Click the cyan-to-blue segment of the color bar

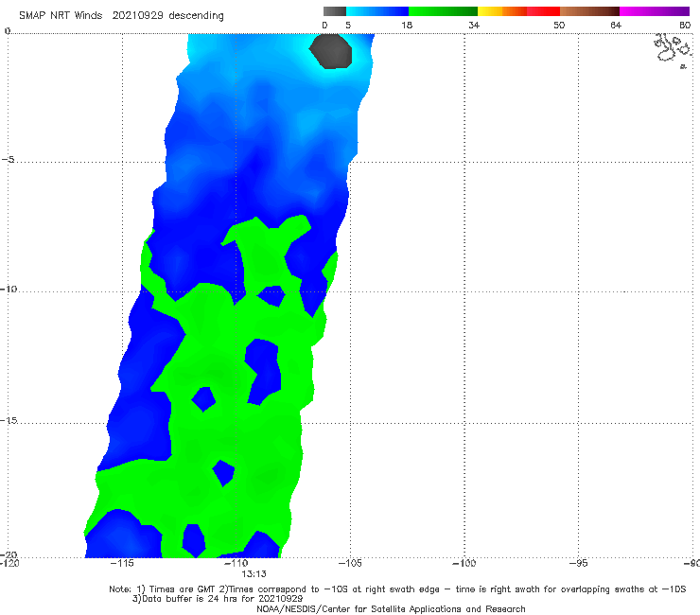pyautogui.click(x=377, y=11)
